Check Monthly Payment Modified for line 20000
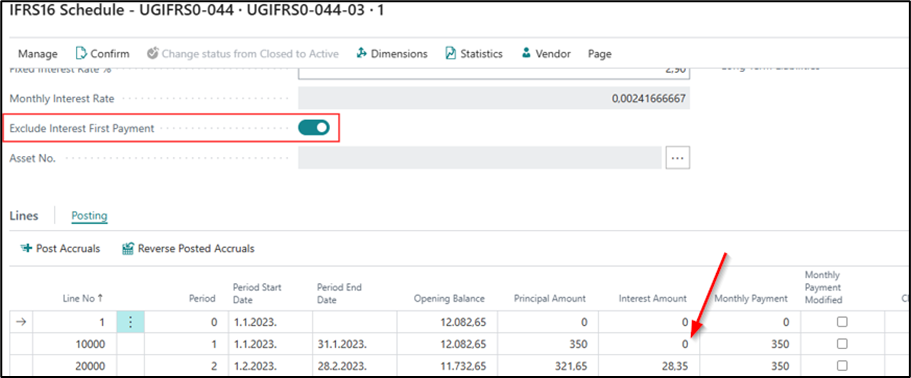 842,366
